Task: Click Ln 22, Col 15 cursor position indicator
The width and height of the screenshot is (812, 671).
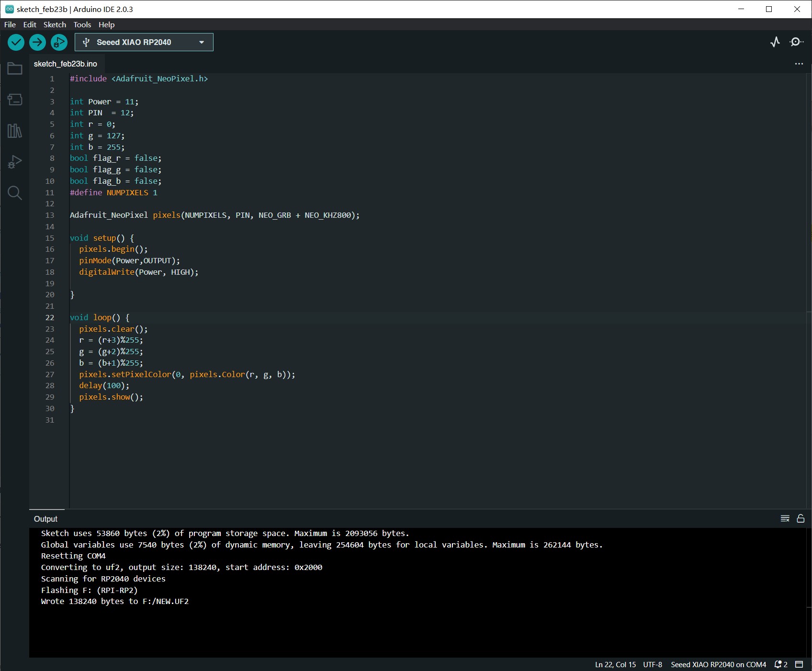Action: (615, 664)
